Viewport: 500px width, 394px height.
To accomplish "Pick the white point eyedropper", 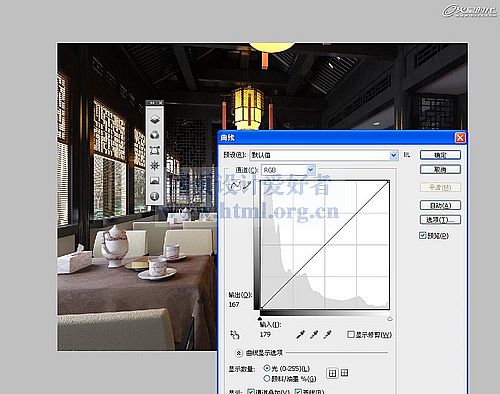I will point(327,334).
